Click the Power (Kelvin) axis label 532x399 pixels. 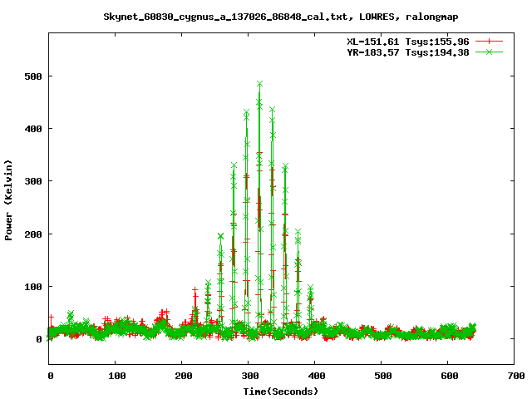pos(8,200)
